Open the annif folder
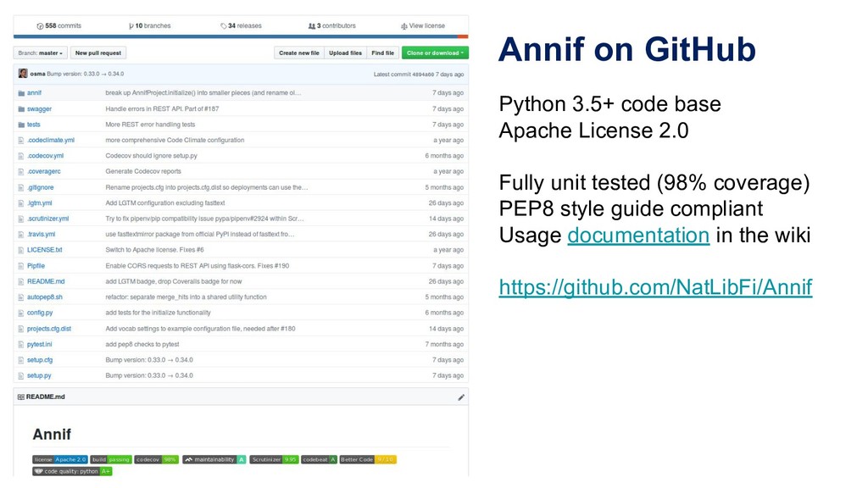Image resolution: width=868 pixels, height=488 pixels. pos(34,93)
